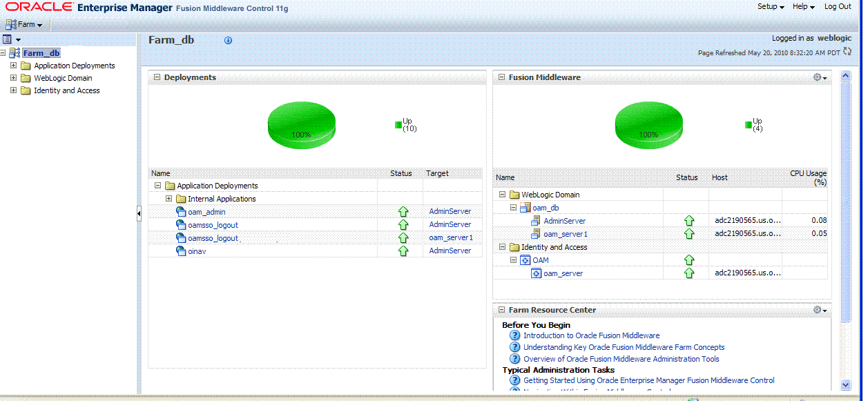Screen dimensions: 868x401
Task: Click CPU Usage (%) column header
Action: click(x=809, y=177)
